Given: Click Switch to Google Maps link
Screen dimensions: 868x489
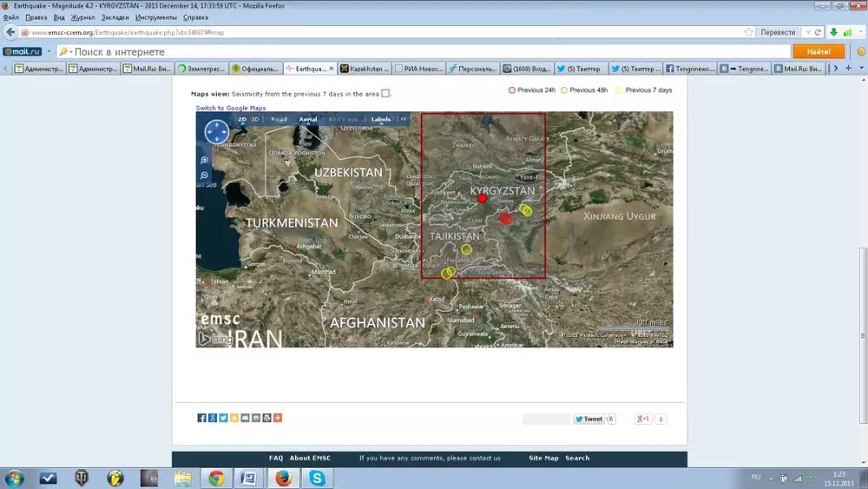Looking at the screenshot, I should point(230,108).
